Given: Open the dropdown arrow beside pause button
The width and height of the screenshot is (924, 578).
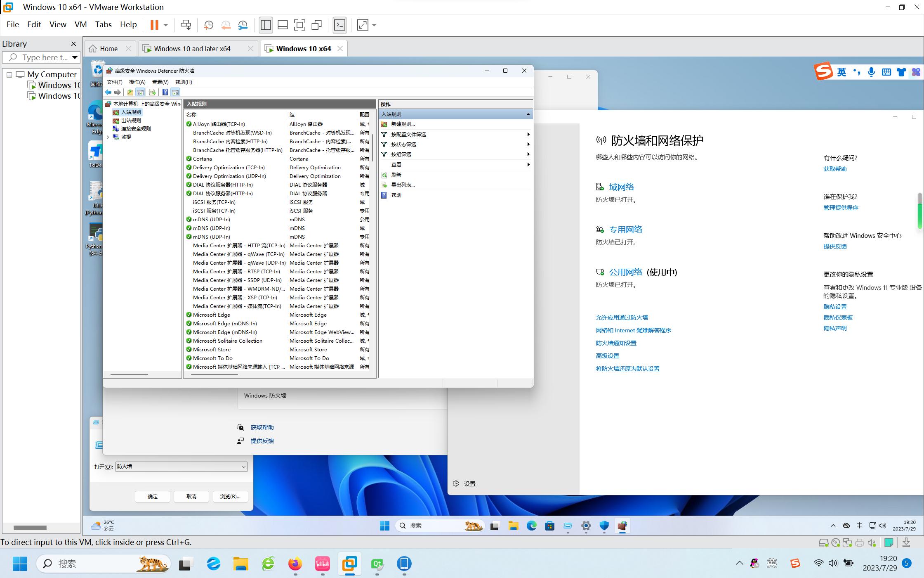Looking at the screenshot, I should 166,25.
